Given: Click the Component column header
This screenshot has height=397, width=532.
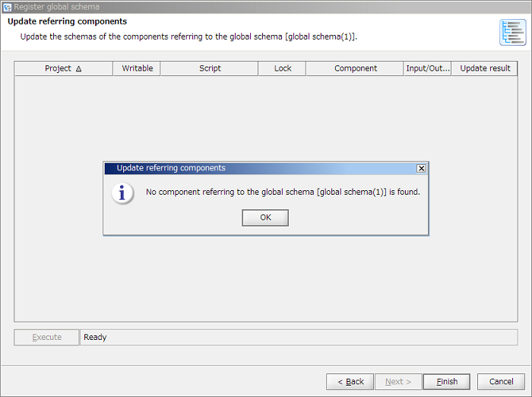Looking at the screenshot, I should (x=355, y=68).
